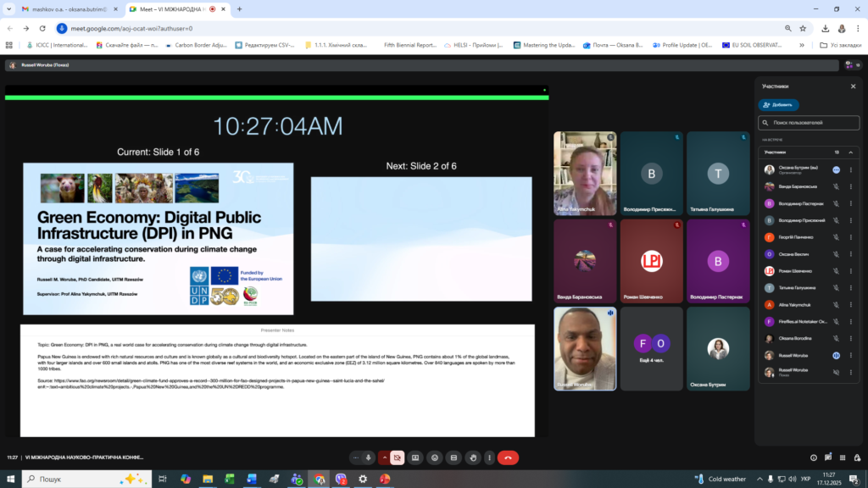Image resolution: width=868 pixels, height=488 pixels.
Task: Toggle the microphone mute button
Action: [368, 457]
